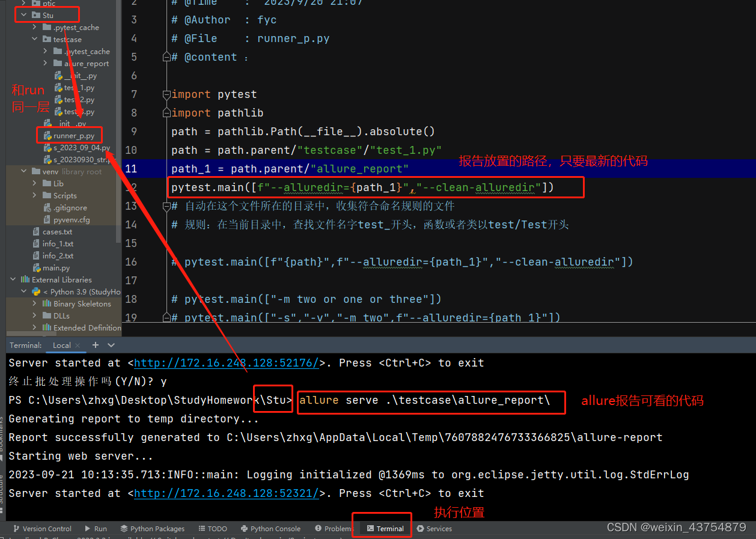Image resolution: width=756 pixels, height=539 pixels.
Task: Open the terminal session options chevron
Action: coord(111,345)
